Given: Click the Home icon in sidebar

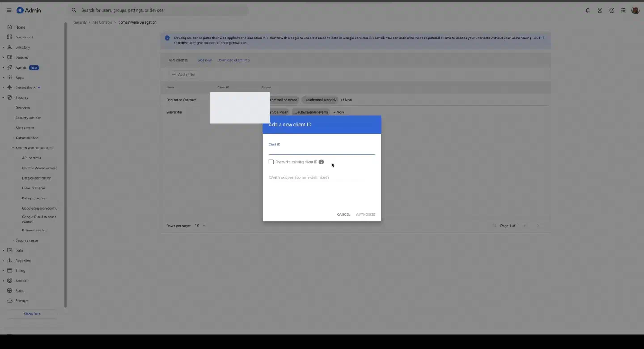Looking at the screenshot, I should click(9, 27).
